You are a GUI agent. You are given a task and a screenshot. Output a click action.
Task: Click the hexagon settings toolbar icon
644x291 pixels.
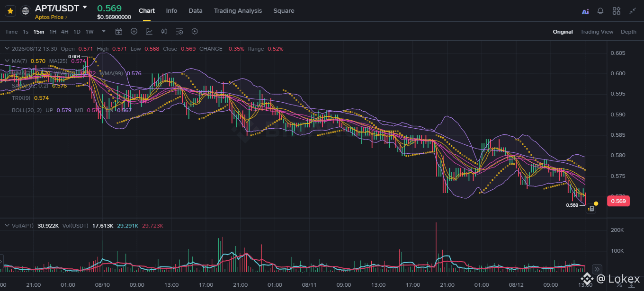coord(195,32)
